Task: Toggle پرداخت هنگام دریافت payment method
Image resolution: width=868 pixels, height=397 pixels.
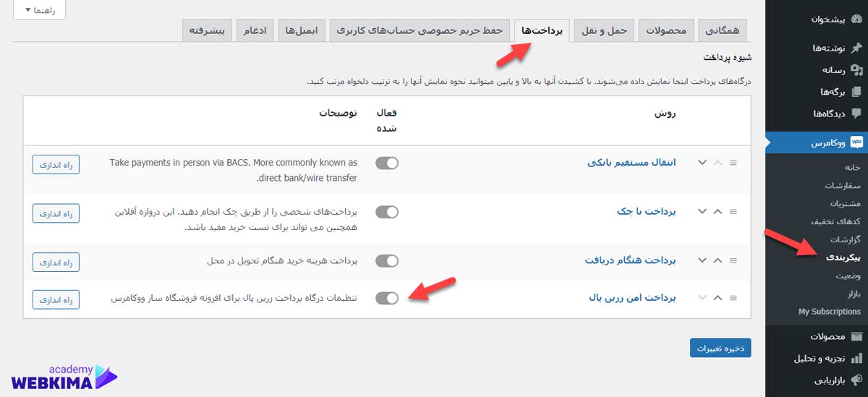Action: (387, 260)
